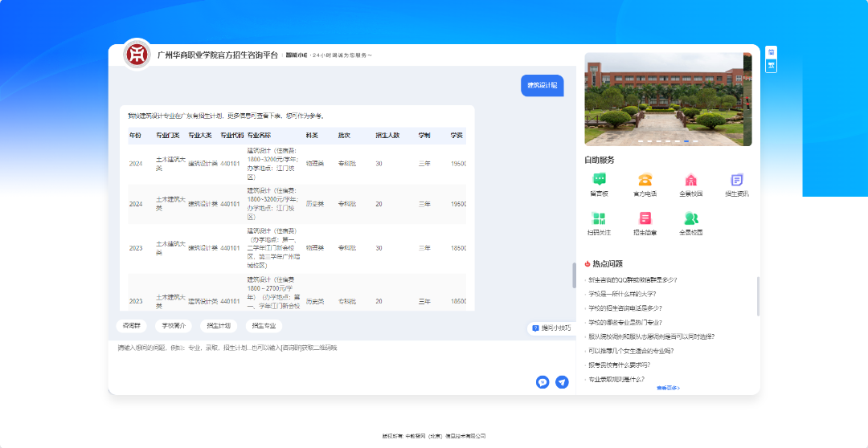Open the 留言板 message board icon

pyautogui.click(x=599, y=181)
